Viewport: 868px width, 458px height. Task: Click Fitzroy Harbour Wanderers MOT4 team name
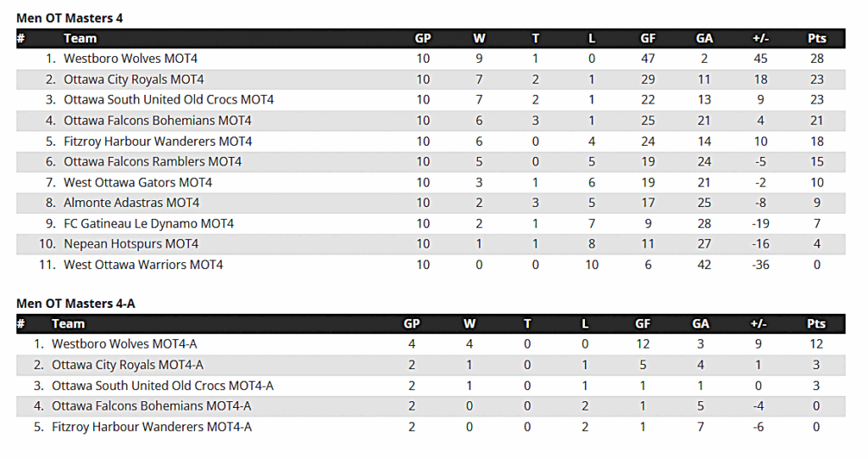(158, 142)
